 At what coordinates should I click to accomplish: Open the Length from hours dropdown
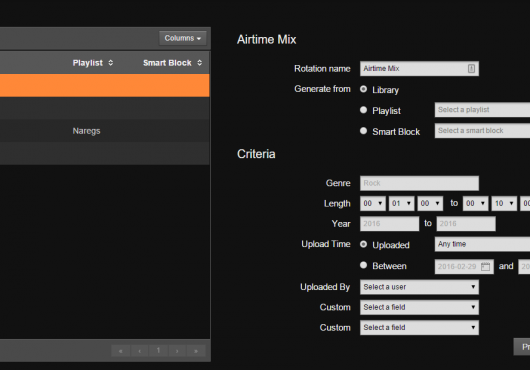pos(373,203)
